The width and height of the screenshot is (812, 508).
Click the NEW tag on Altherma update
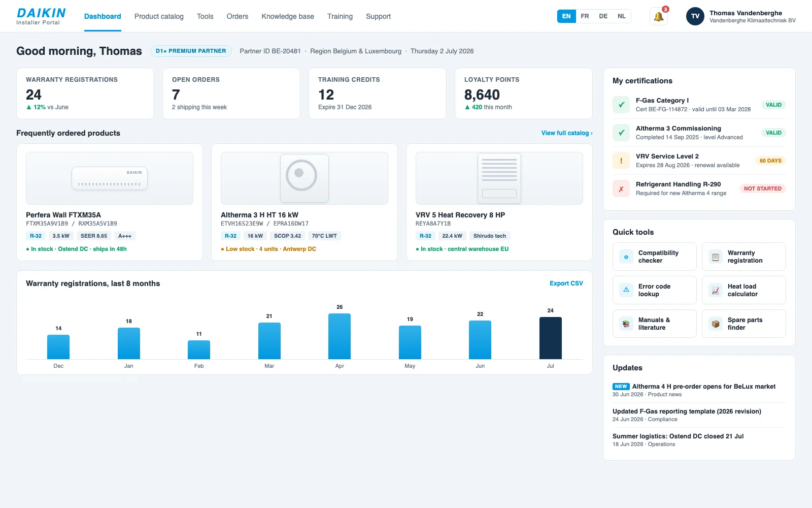[x=621, y=387]
